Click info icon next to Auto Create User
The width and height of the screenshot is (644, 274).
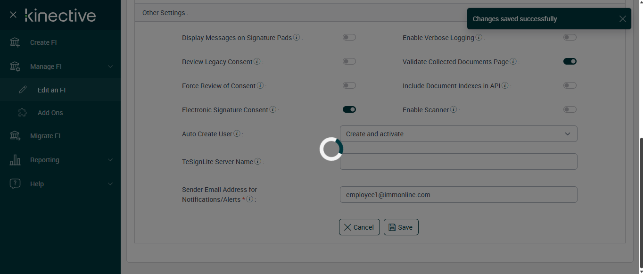tap(237, 133)
